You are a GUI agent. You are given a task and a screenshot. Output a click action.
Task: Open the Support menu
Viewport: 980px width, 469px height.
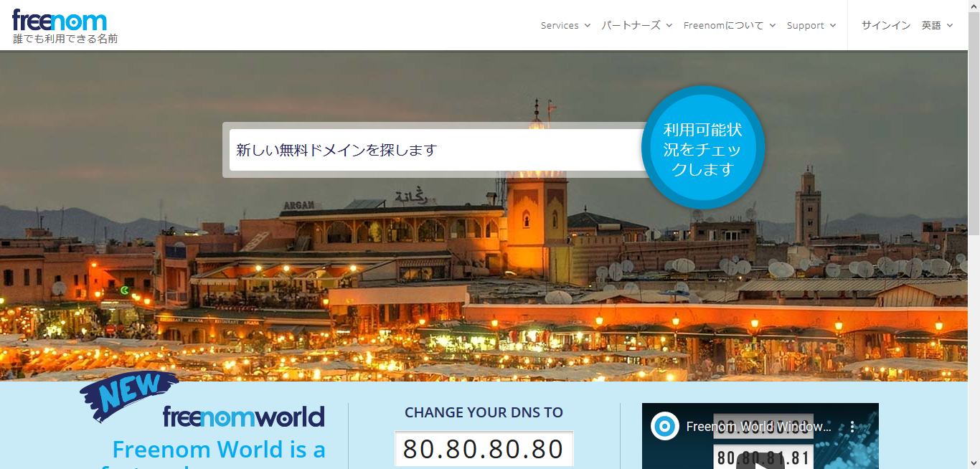(x=811, y=25)
